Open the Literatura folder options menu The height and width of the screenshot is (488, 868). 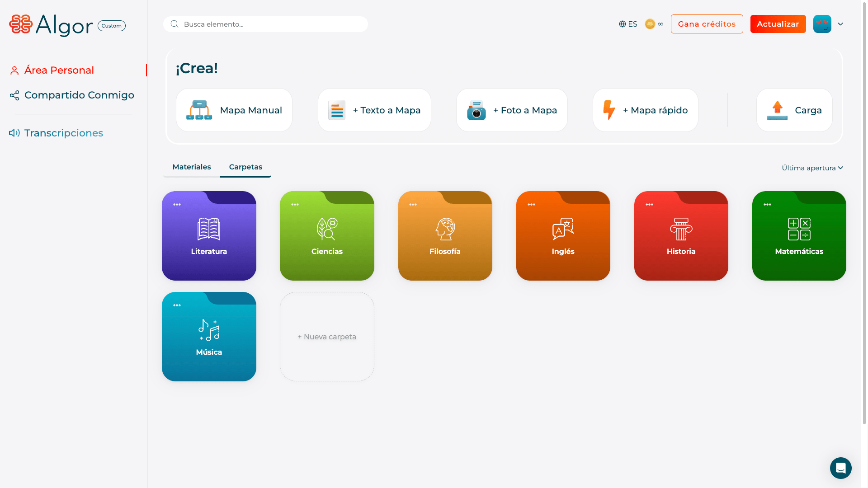(x=177, y=204)
